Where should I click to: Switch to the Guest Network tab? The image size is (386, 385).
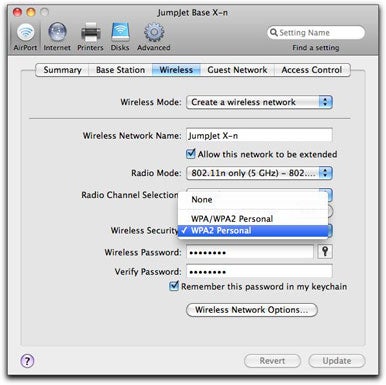[x=237, y=70]
